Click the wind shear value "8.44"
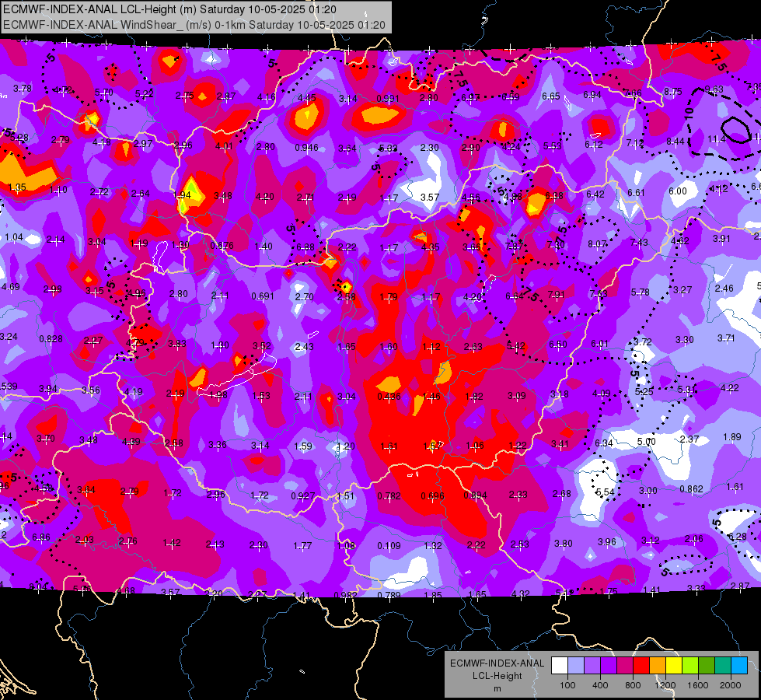Screen dimensions: 761x700 click(675, 142)
